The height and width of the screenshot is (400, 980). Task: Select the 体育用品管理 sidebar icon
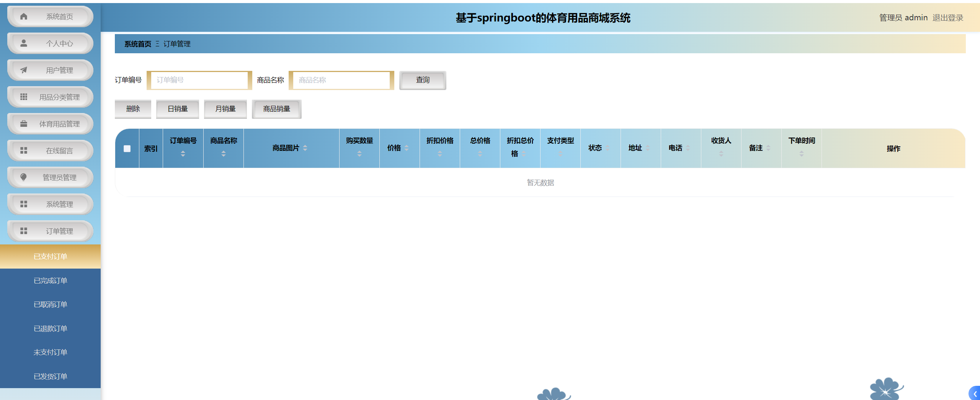pos(24,124)
